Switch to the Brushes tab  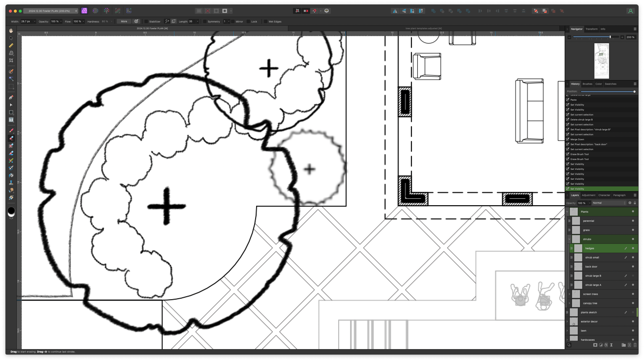point(587,84)
